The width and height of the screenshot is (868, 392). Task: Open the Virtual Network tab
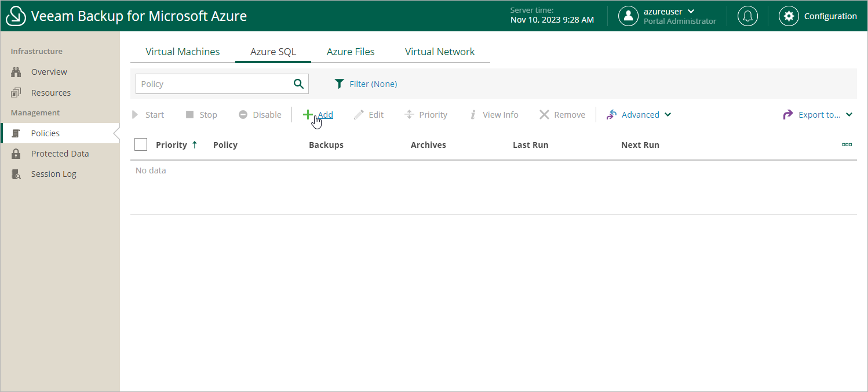(x=440, y=52)
